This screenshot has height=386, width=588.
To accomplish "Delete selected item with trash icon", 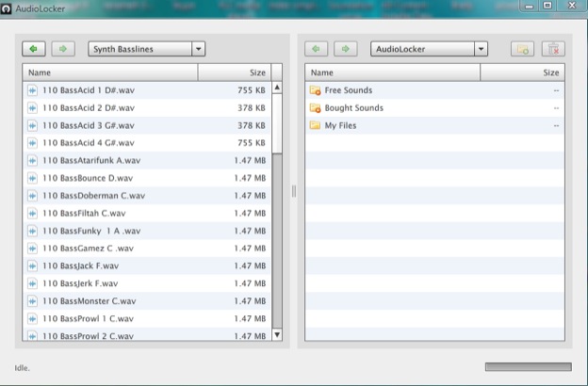I will tap(553, 49).
